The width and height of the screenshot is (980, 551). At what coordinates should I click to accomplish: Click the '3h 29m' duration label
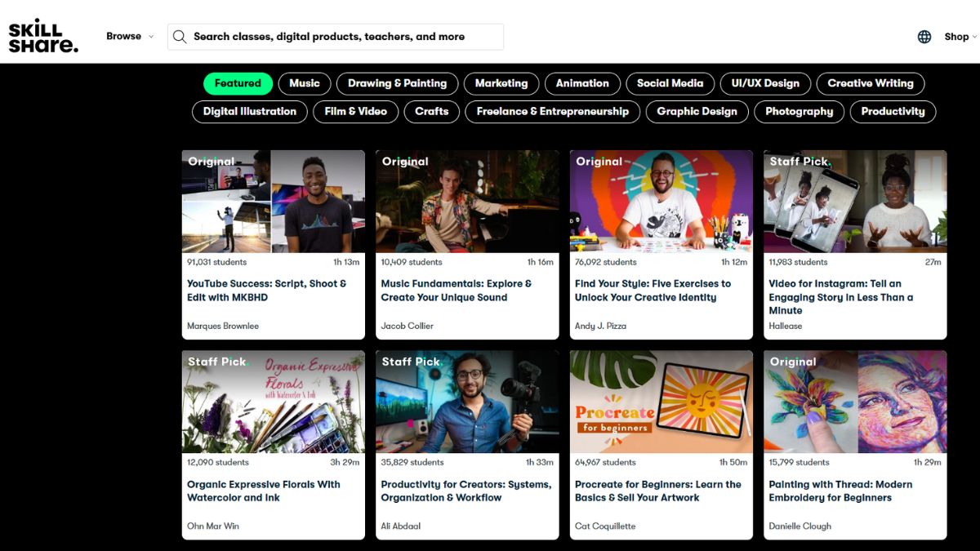coord(345,463)
